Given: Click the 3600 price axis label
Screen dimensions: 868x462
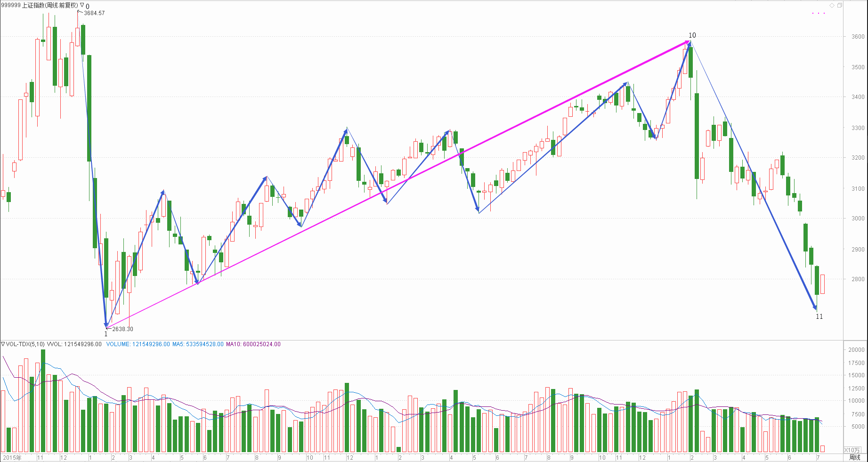Looking at the screenshot, I should click(858, 37).
